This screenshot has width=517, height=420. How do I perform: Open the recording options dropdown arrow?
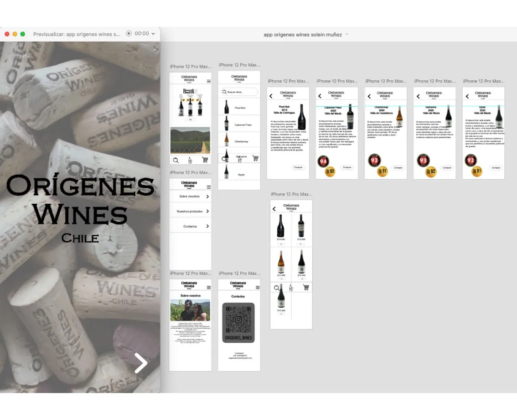(153, 34)
